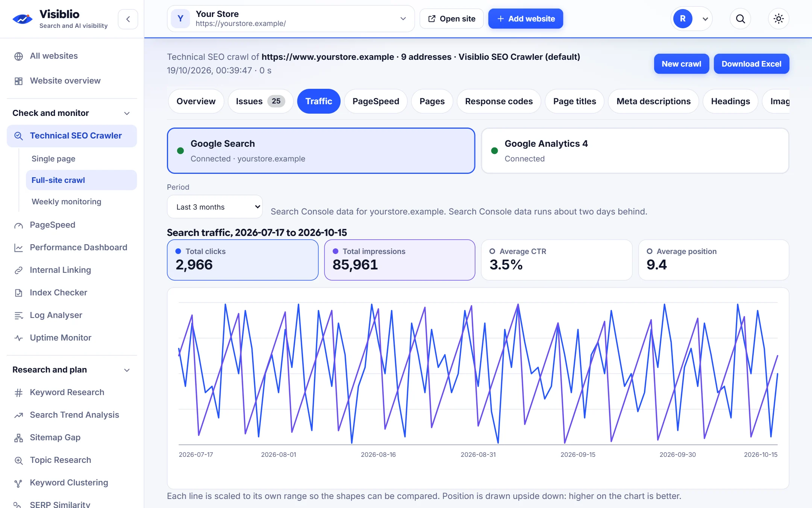Toggle the Total clicks metric card

pyautogui.click(x=242, y=260)
